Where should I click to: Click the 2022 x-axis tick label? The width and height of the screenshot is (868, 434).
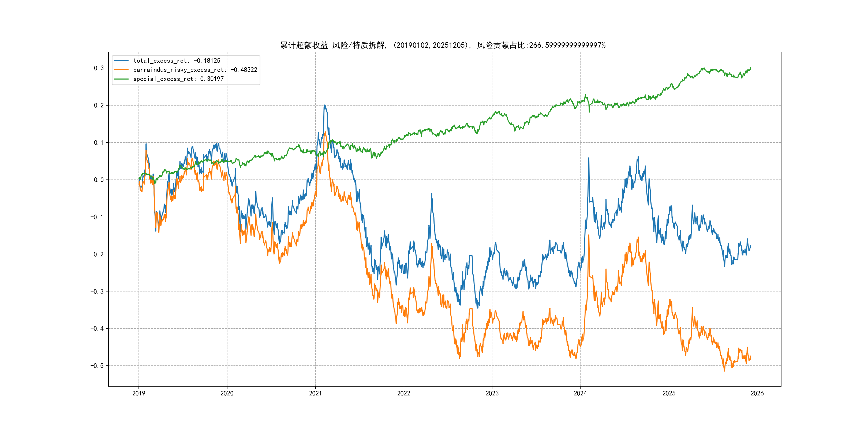coord(404,393)
